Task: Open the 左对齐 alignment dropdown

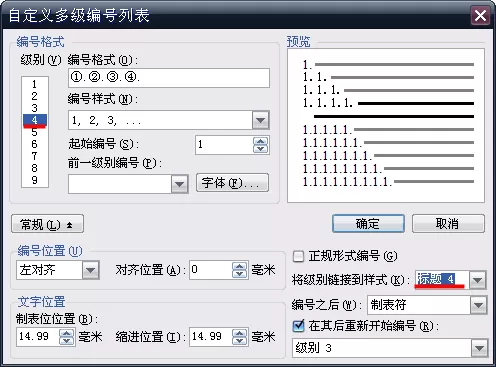Action: tap(91, 270)
